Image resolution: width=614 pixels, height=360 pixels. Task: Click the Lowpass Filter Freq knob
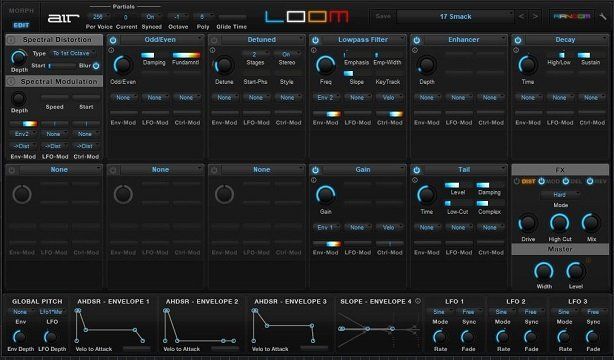point(325,65)
